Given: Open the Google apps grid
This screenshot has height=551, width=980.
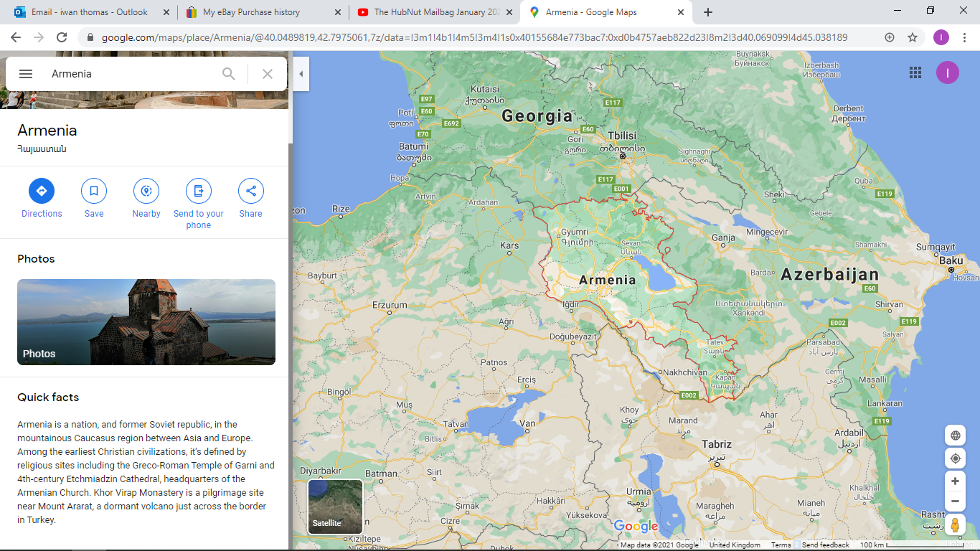Looking at the screenshot, I should [915, 72].
